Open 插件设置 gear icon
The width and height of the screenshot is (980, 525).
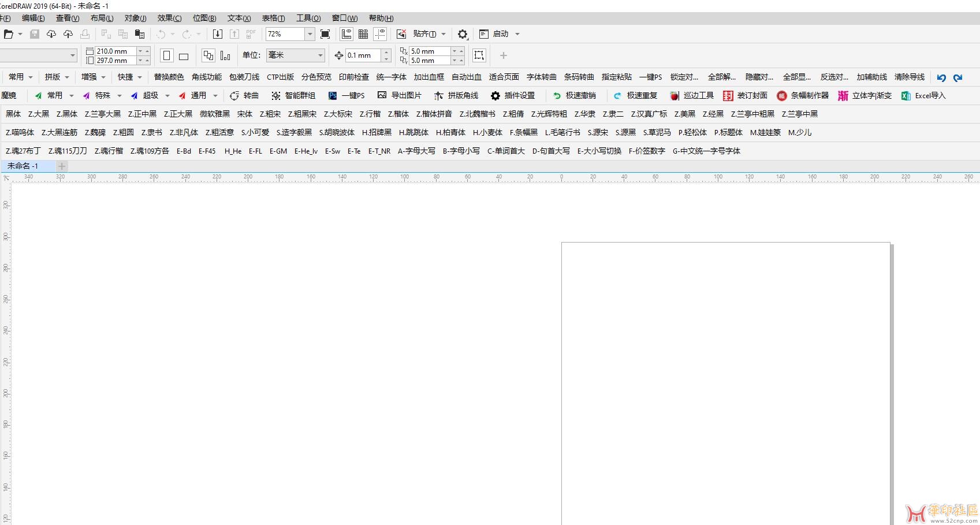495,96
